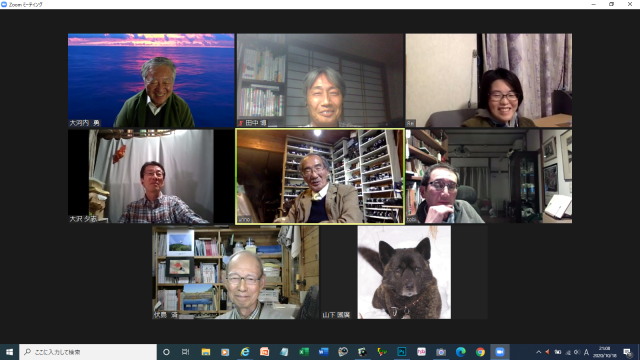The width and height of the screenshot is (640, 360).
Task: Launch File Explorer from taskbar
Action: click(x=205, y=352)
